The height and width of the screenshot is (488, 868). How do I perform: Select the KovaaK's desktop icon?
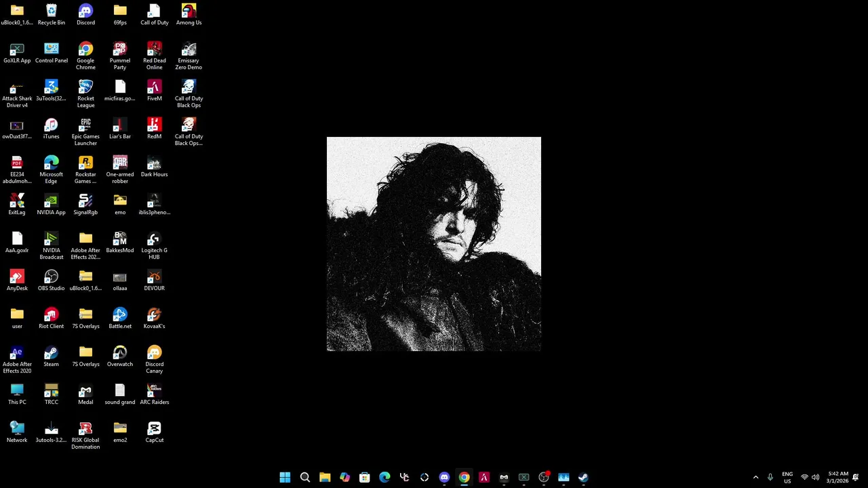(155, 319)
